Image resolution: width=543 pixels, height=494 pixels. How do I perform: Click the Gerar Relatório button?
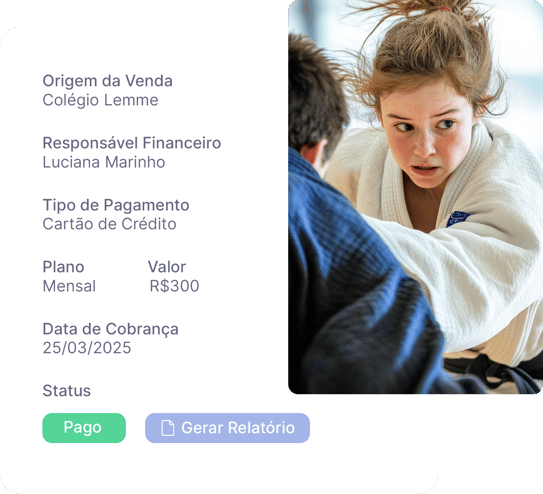point(227,428)
